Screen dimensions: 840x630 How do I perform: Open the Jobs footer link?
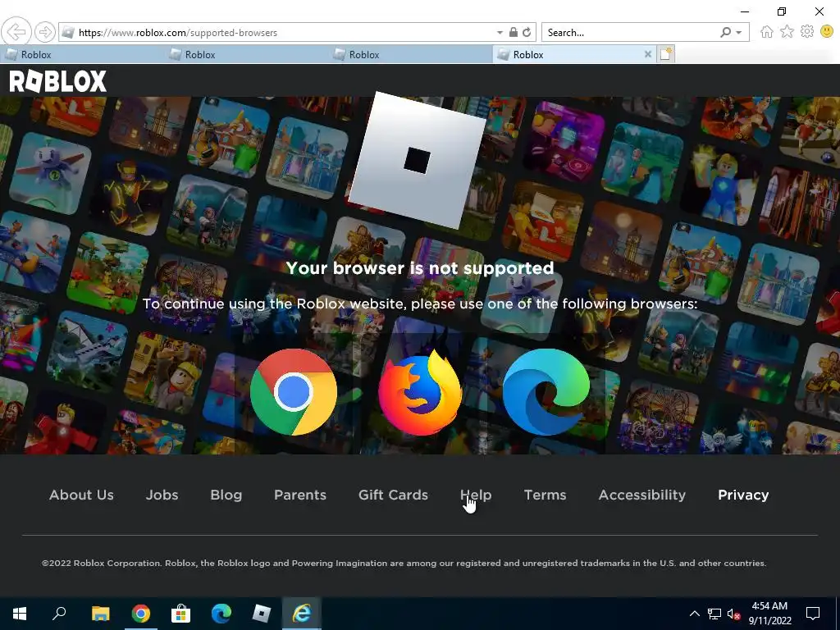click(162, 495)
